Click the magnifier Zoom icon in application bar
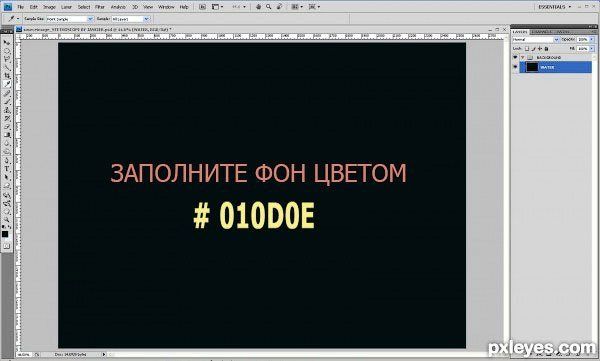 [269, 7]
